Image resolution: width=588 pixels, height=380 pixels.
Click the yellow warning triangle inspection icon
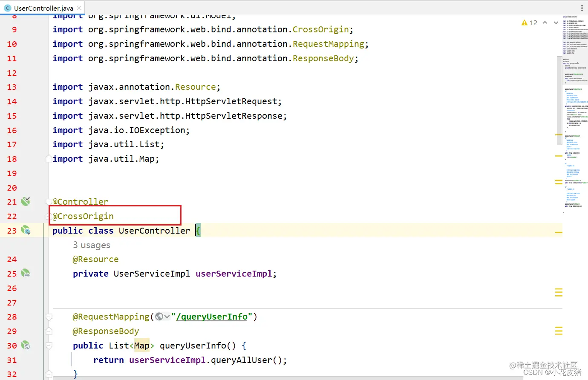coord(524,23)
